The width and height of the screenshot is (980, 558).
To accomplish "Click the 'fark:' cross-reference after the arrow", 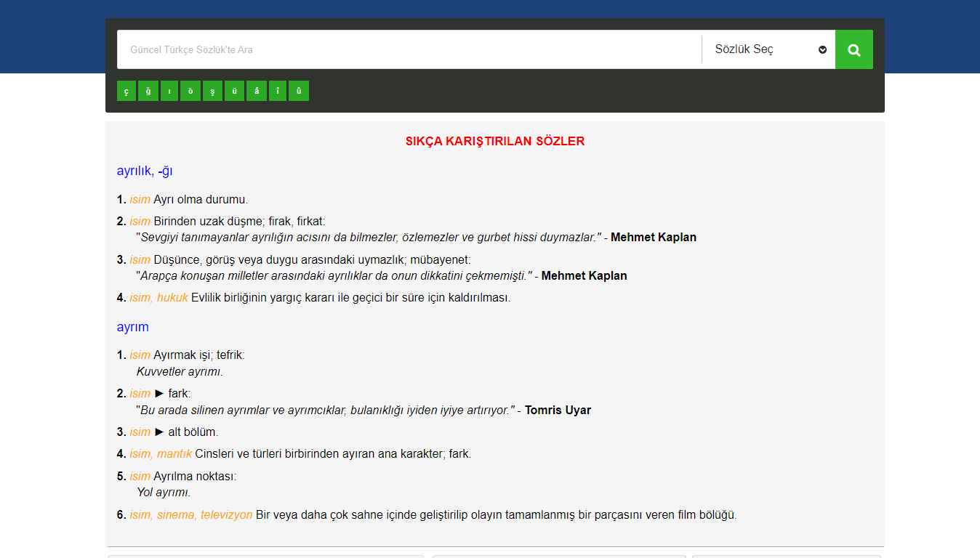I will (x=179, y=394).
